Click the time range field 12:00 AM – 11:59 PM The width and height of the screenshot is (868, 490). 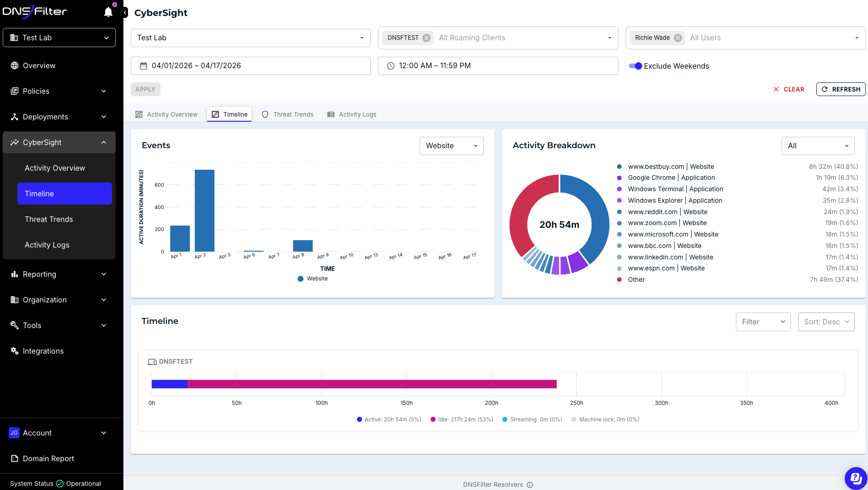(x=498, y=66)
